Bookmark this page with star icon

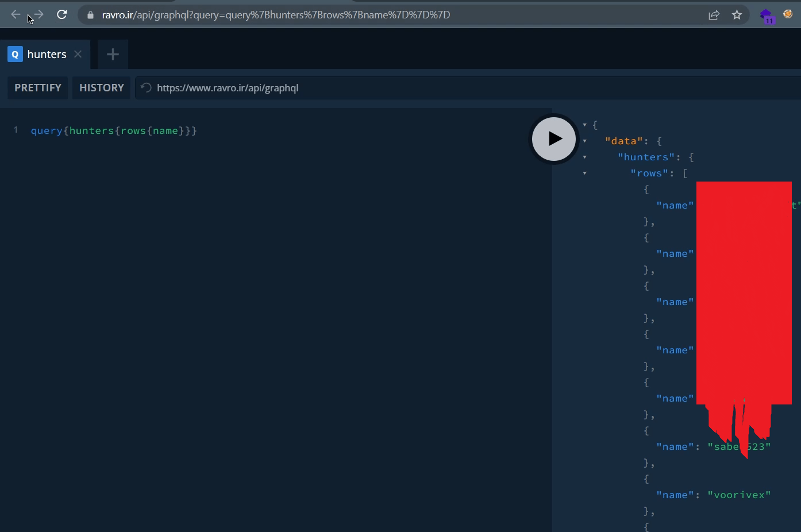(737, 15)
